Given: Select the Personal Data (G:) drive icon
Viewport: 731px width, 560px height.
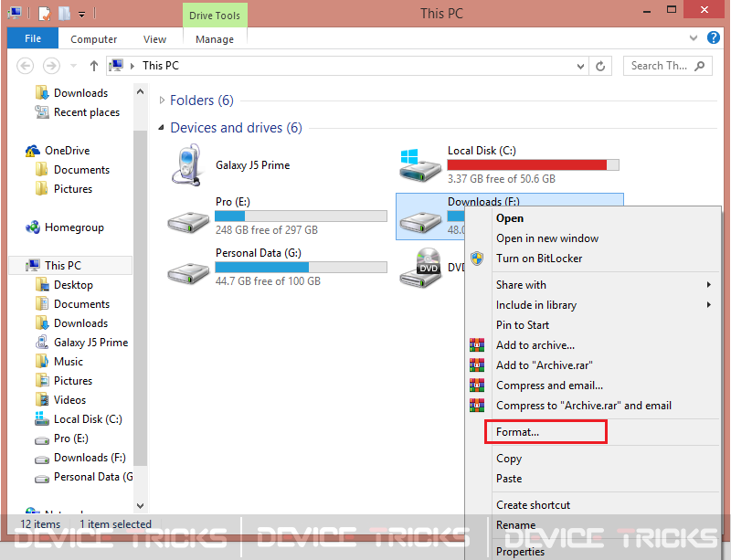Looking at the screenshot, I should coord(188,273).
